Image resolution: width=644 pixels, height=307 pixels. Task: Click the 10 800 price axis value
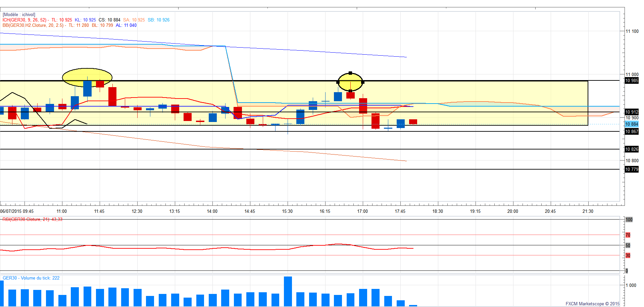(x=632, y=161)
